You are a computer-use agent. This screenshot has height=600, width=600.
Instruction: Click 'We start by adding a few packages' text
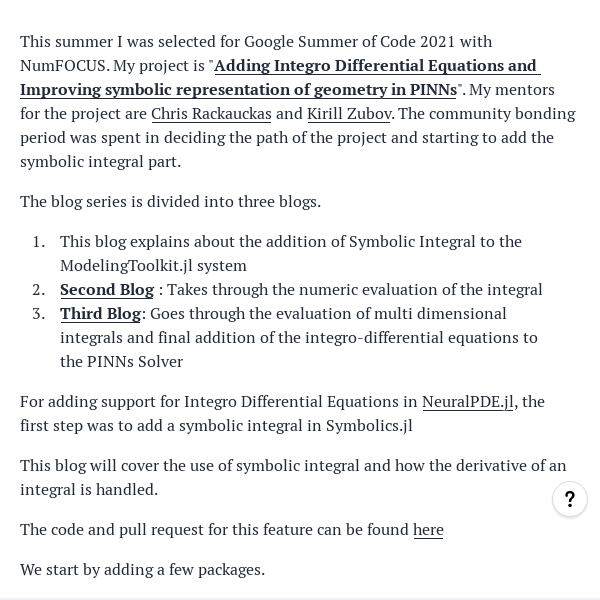click(142, 570)
